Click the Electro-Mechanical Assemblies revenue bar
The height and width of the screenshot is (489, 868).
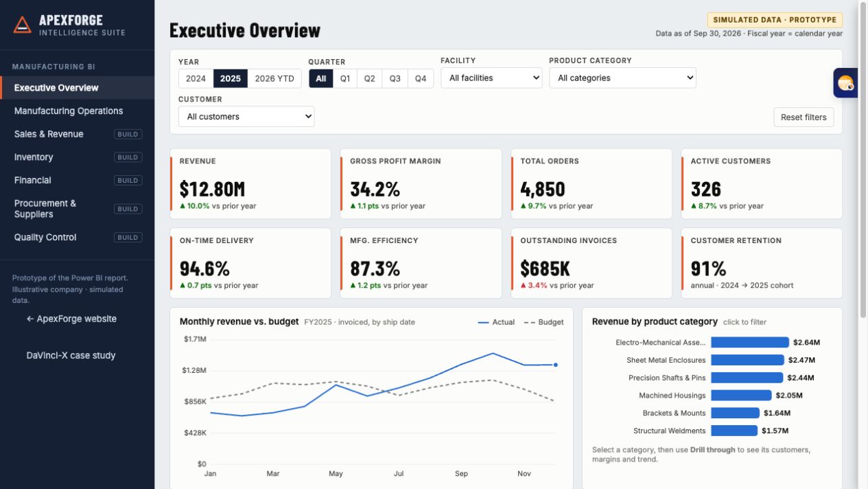[x=750, y=342]
